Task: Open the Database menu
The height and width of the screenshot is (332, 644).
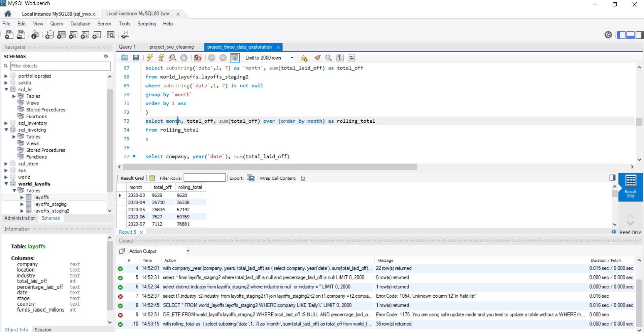Action: (x=80, y=24)
